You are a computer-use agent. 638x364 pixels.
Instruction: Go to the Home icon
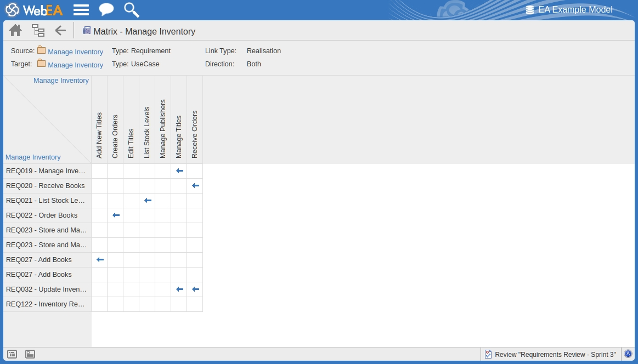15,31
